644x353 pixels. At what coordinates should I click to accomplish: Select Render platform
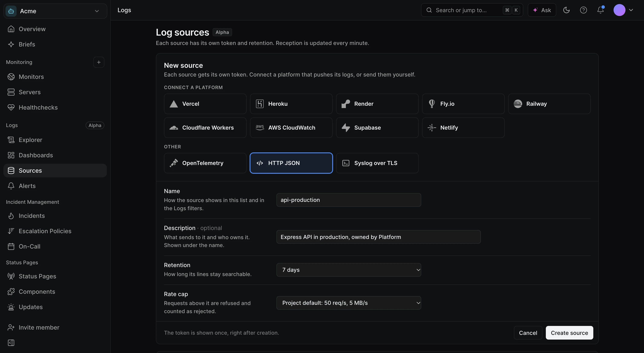pyautogui.click(x=377, y=104)
